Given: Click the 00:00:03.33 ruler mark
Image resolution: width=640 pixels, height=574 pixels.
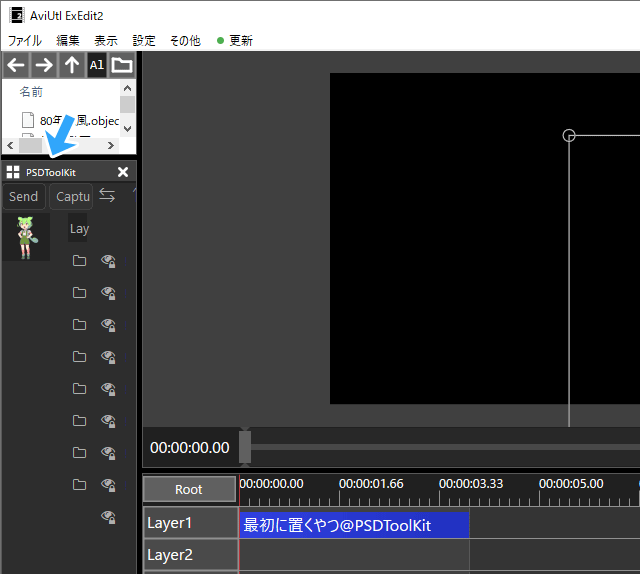Looking at the screenshot, I should 471,483.
